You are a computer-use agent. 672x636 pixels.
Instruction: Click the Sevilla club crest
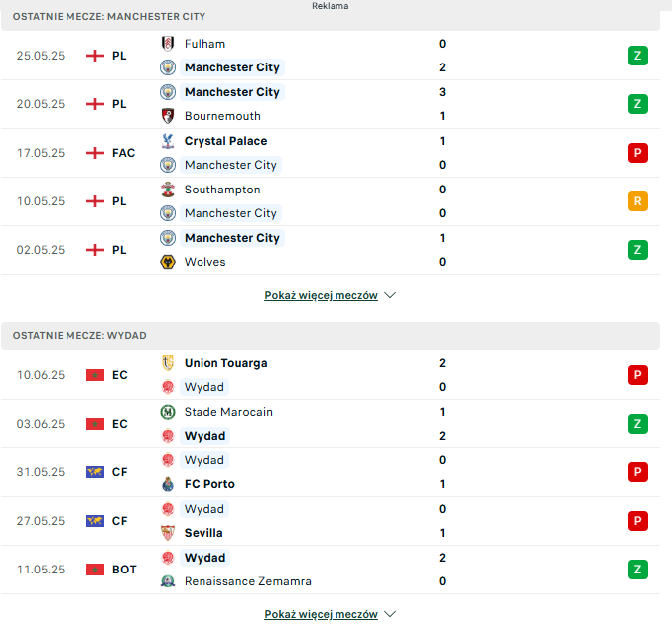(x=168, y=533)
